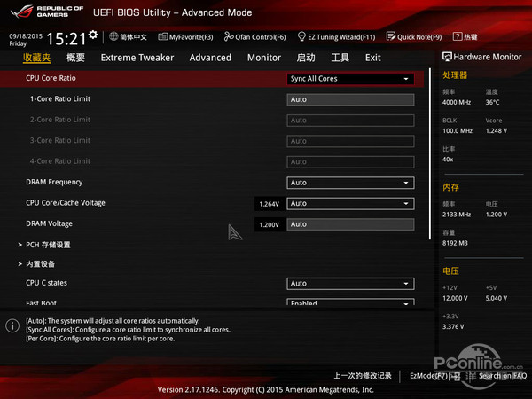
Task: Open CPU Core Ratio dropdown
Action: coord(350,79)
